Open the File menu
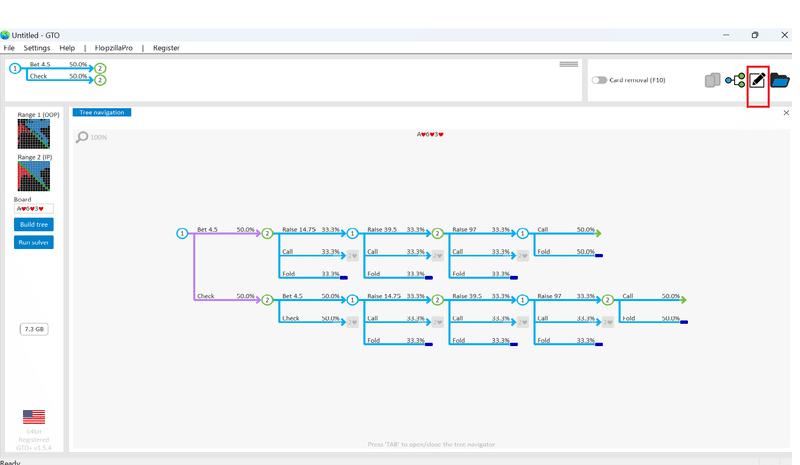This screenshot has height=465, width=800. [9, 48]
